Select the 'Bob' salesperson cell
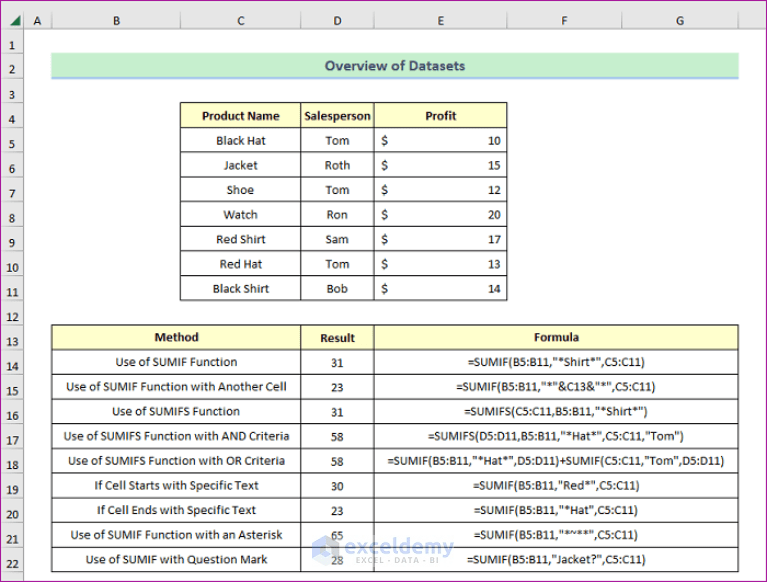The height and width of the screenshot is (582, 767). click(x=338, y=289)
